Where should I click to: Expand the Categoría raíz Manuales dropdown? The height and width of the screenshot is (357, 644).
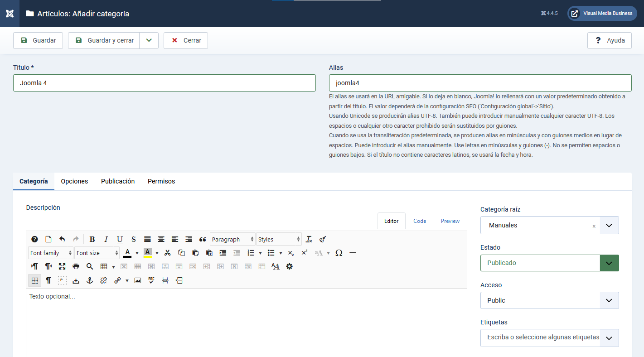pyautogui.click(x=609, y=225)
